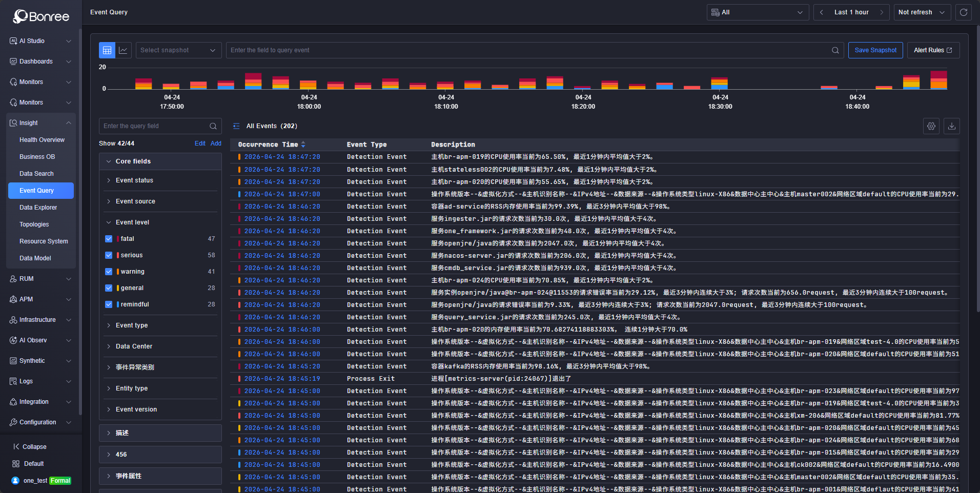Uncheck the serious event level

point(109,255)
